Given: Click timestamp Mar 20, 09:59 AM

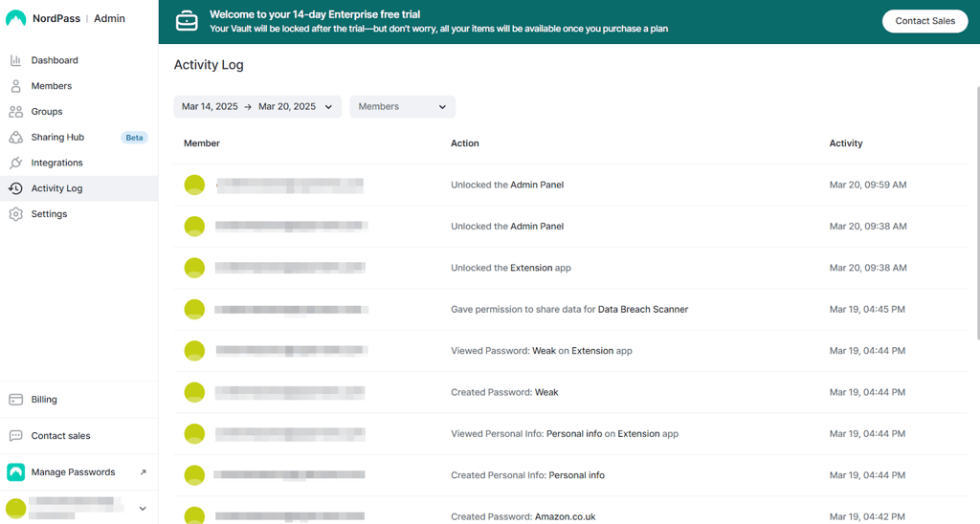Looking at the screenshot, I should [x=867, y=185].
